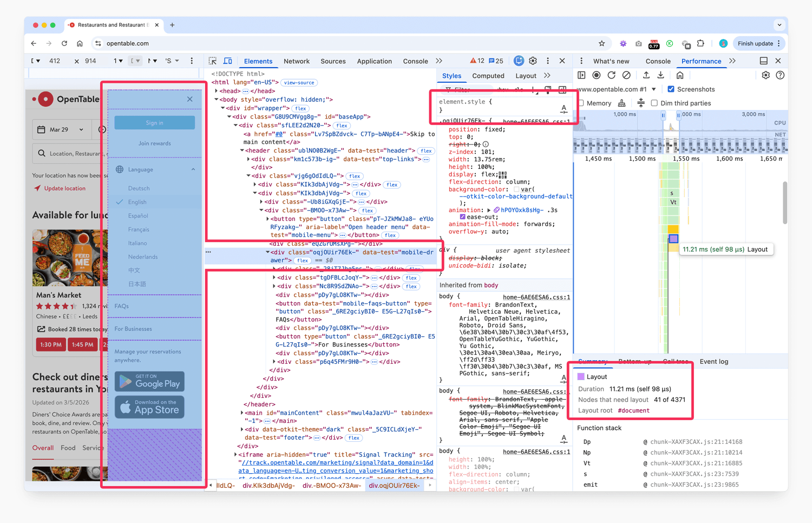Upload a performance trace file
The width and height of the screenshot is (812, 523).
click(x=646, y=75)
